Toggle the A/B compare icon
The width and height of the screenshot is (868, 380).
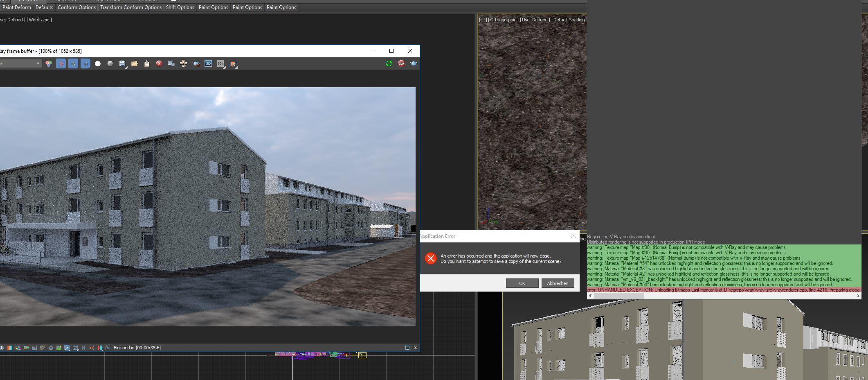click(x=92, y=348)
